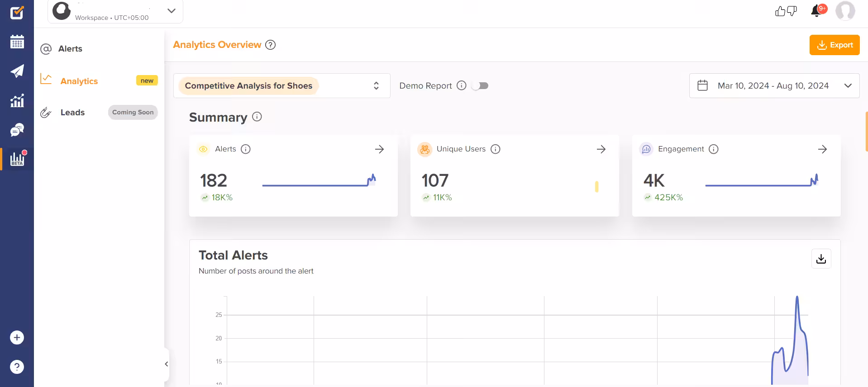Image resolution: width=868 pixels, height=387 pixels.
Task: Open the paper plane publish icon
Action: point(17,71)
